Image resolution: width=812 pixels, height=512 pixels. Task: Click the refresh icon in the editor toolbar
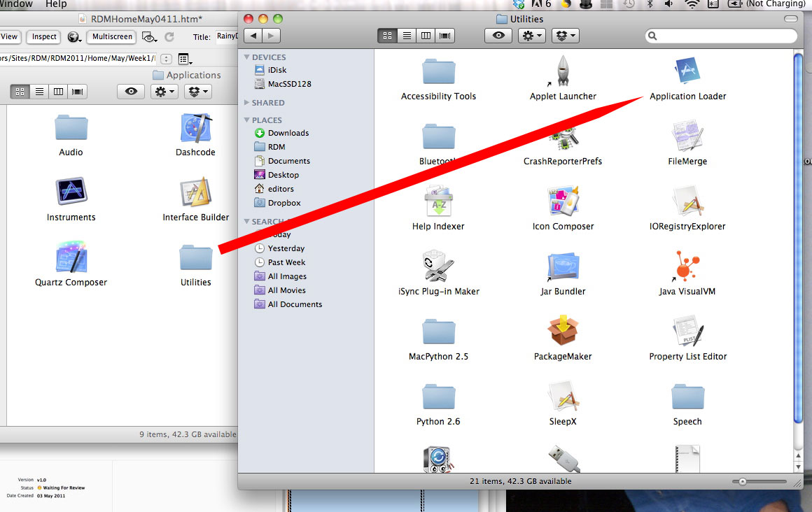[169, 37]
